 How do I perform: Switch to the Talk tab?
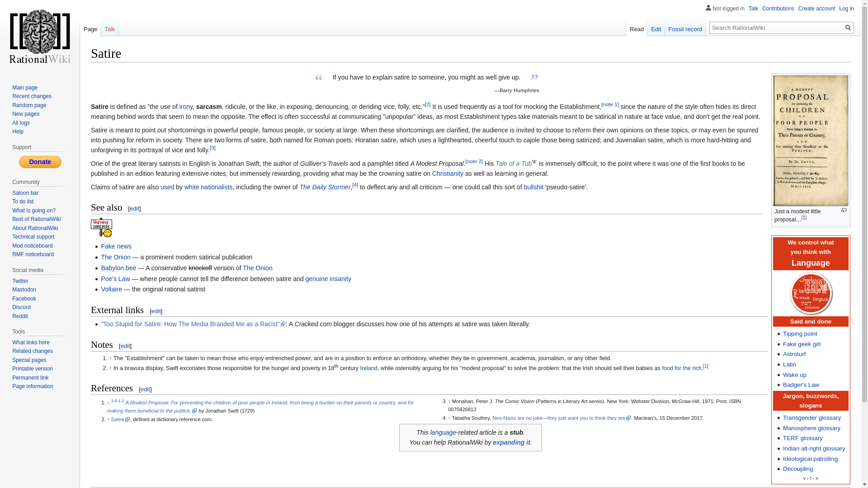click(110, 29)
